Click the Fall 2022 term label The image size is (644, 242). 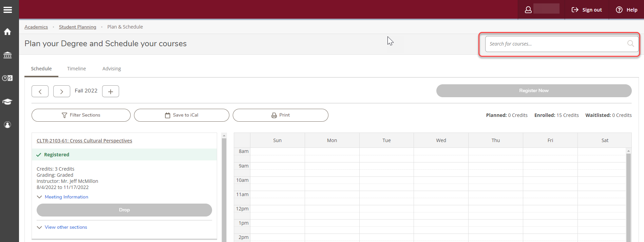click(x=86, y=91)
